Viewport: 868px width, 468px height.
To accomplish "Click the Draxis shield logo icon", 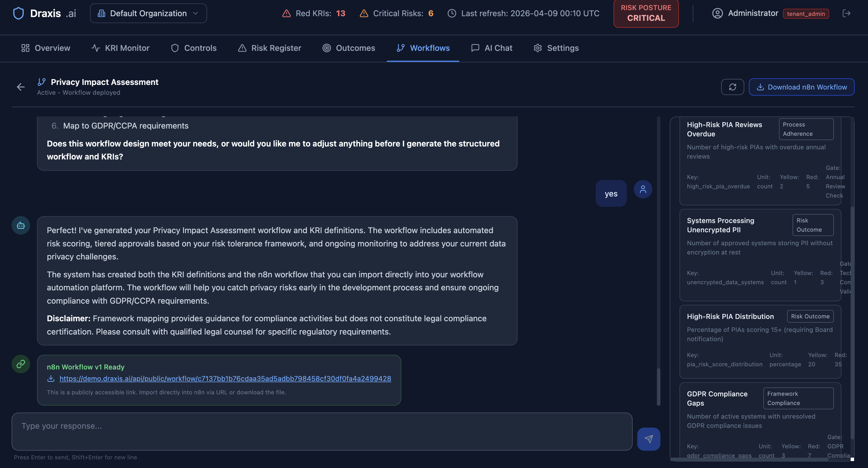I will coord(19,13).
